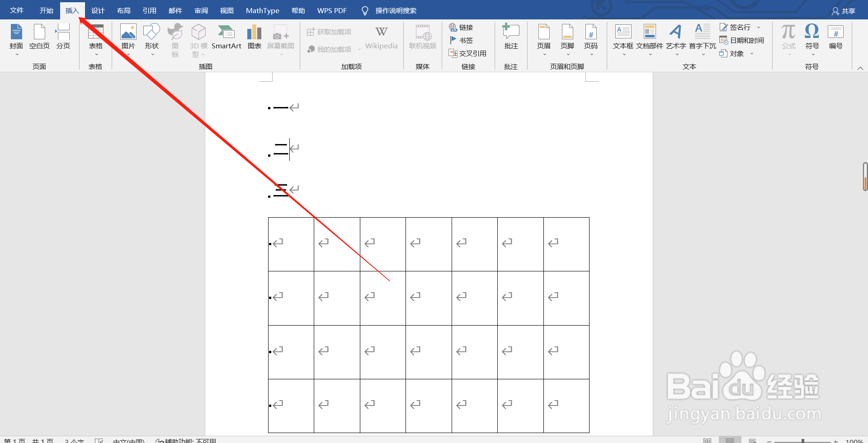Image resolution: width=868 pixels, height=443 pixels.
Task: Insert a footer (页脚)
Action: coord(567,40)
